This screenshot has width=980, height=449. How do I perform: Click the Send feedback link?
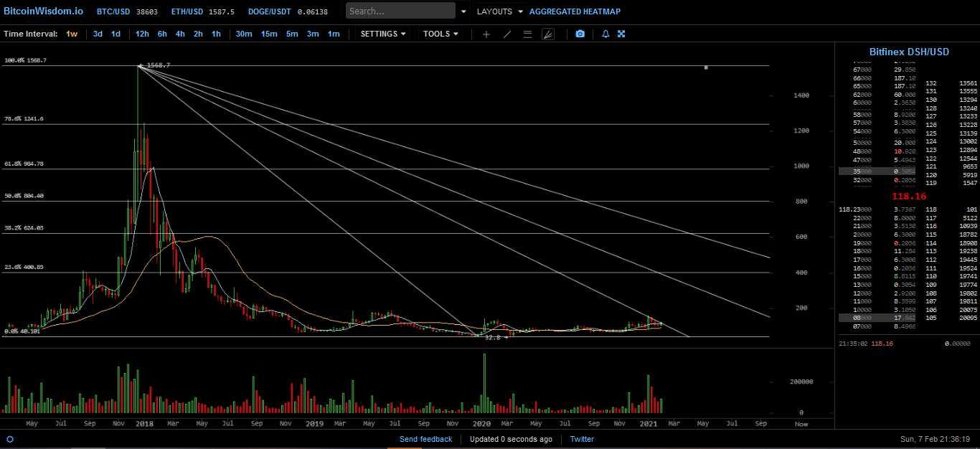(426, 439)
